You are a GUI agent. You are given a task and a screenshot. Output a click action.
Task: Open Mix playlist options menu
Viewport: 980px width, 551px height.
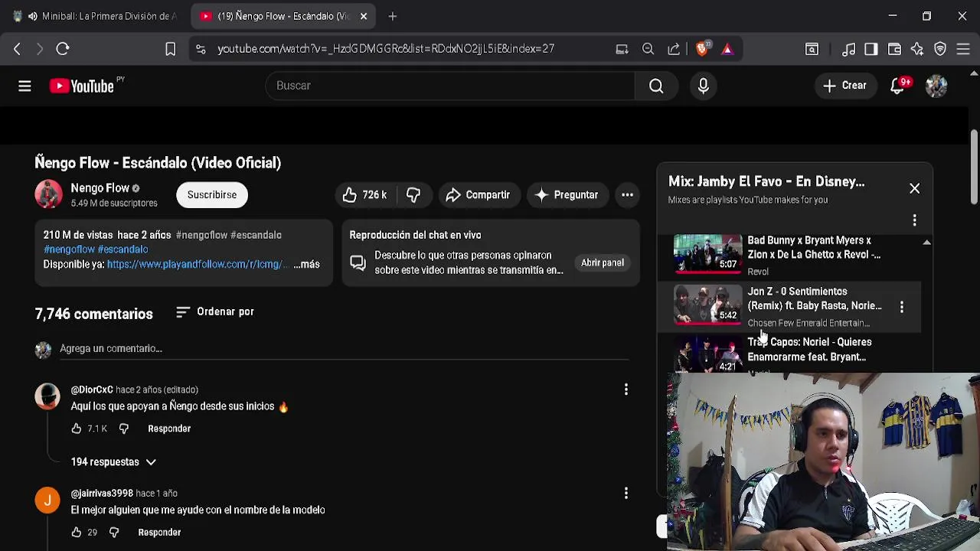pos(914,220)
